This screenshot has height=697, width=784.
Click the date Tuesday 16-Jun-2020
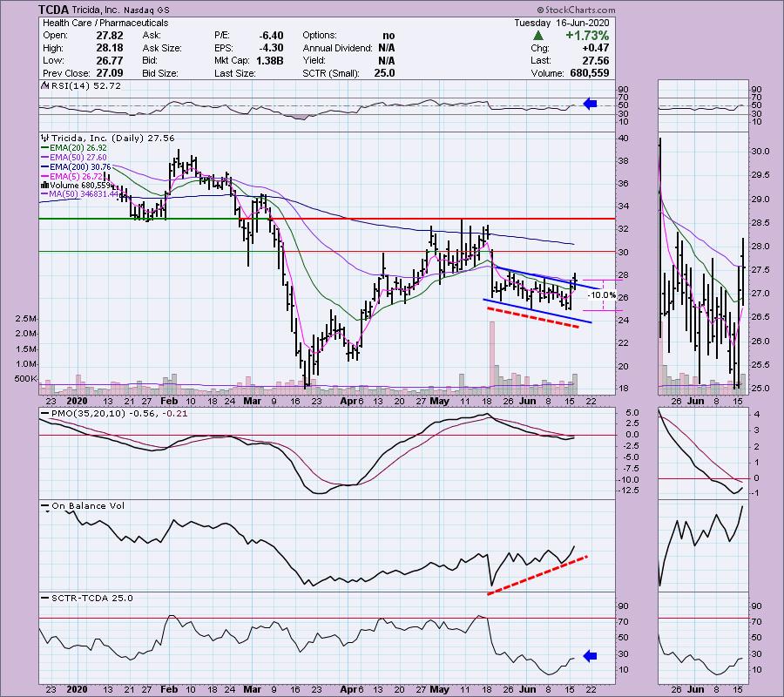pos(562,23)
